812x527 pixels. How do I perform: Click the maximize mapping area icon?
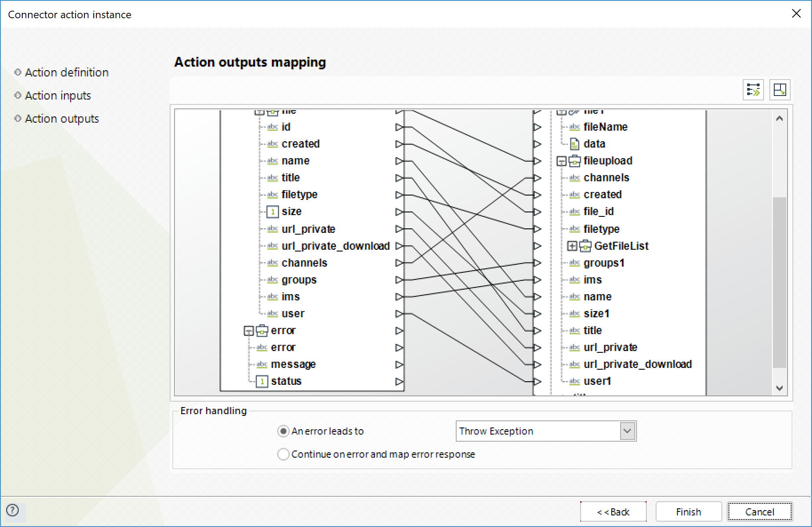[780, 90]
